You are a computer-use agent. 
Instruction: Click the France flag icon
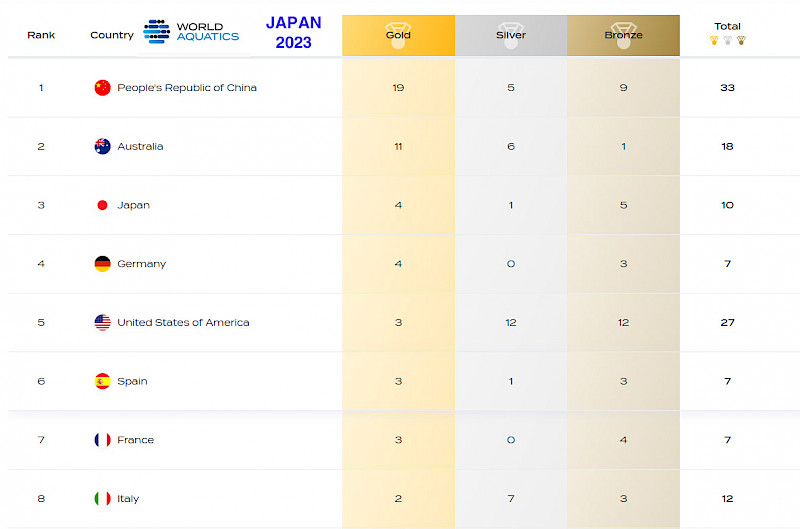pyautogui.click(x=102, y=440)
